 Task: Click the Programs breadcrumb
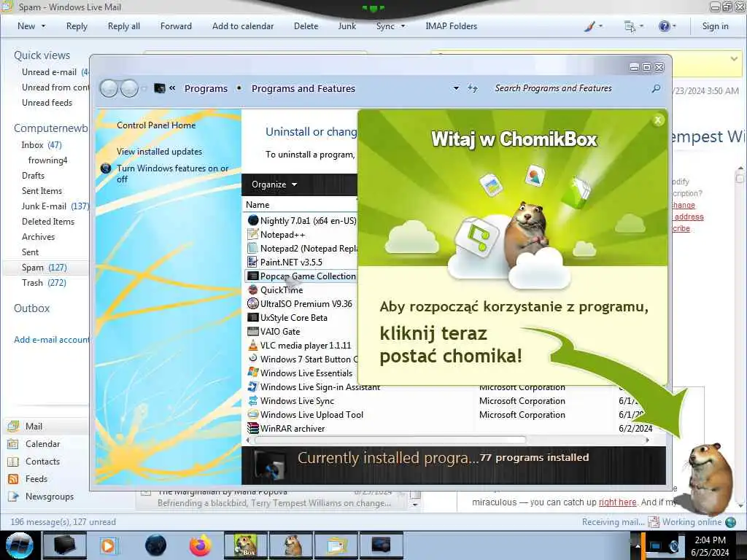[x=206, y=88]
